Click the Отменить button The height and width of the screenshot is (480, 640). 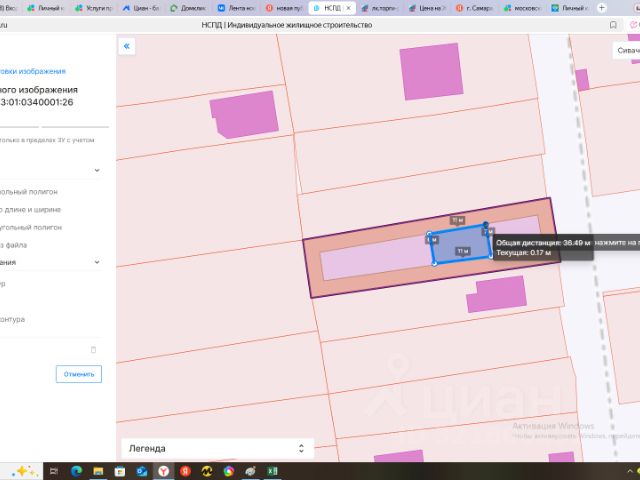79,374
